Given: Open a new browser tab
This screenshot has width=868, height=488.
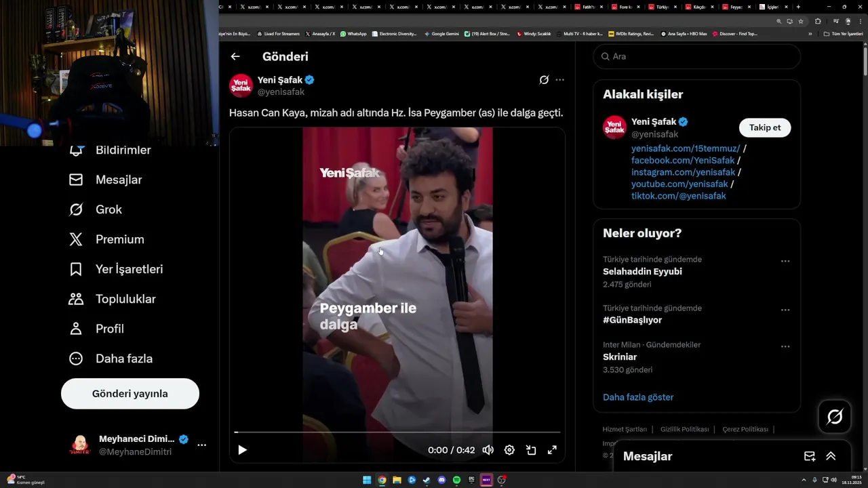Looking at the screenshot, I should pyautogui.click(x=798, y=7).
